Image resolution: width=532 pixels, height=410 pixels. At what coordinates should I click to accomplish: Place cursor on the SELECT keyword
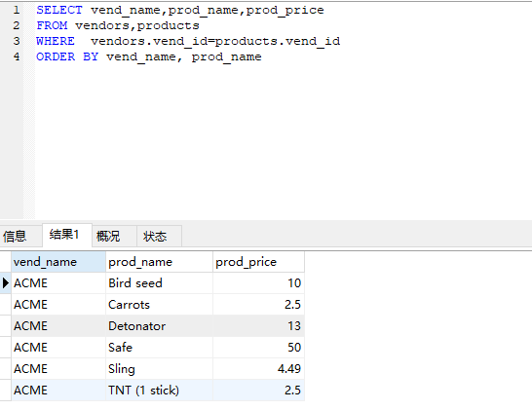[x=59, y=10]
